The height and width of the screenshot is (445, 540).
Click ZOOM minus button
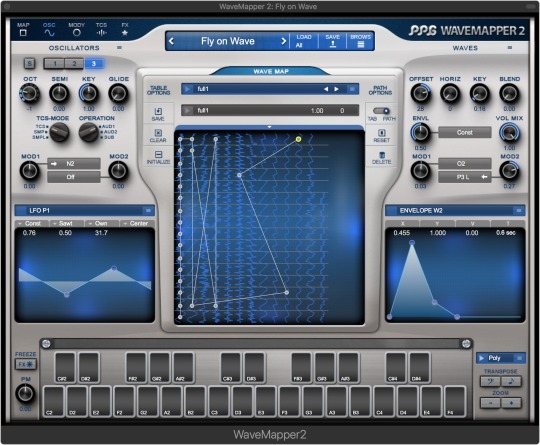click(x=490, y=403)
